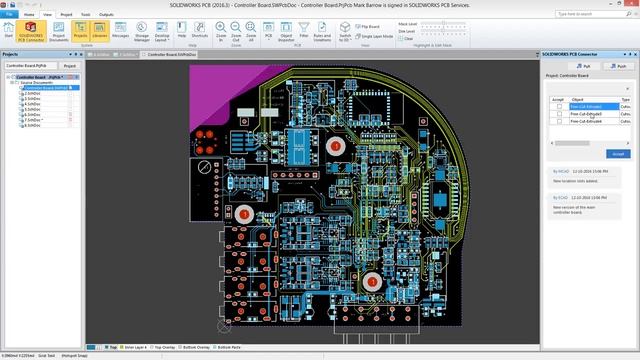This screenshot has height=360, width=640.
Task: Switch to the Tools ribbon tab
Action: pyautogui.click(x=85, y=14)
